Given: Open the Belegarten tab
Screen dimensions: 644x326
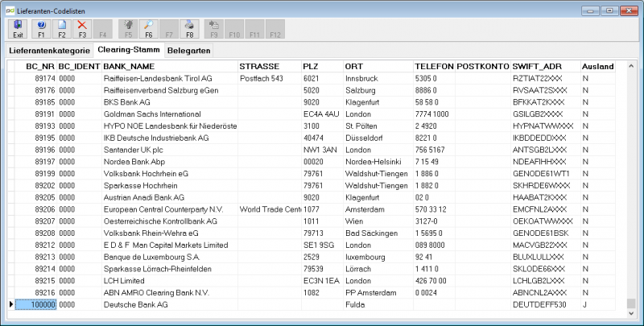Looking at the screenshot, I should pyautogui.click(x=188, y=51).
